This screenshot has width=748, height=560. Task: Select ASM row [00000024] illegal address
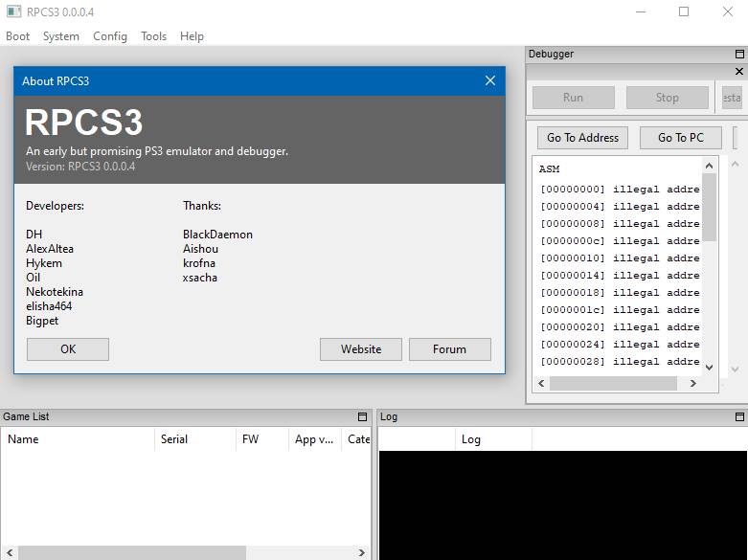(620, 344)
